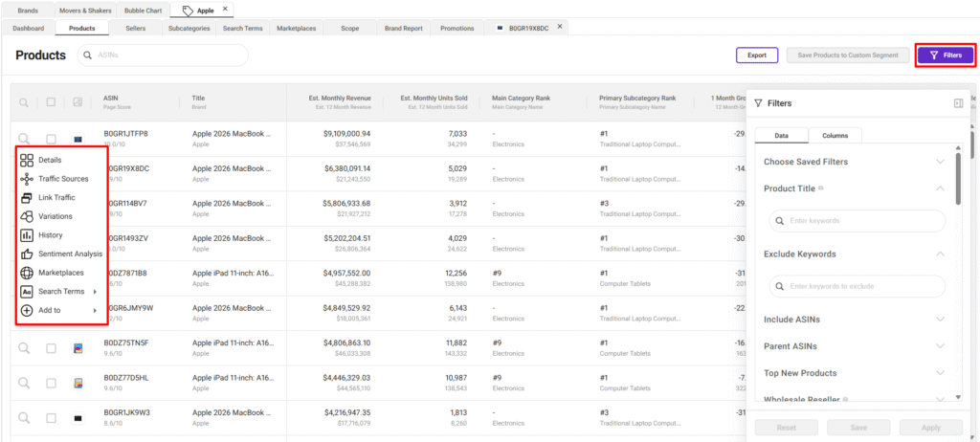Toggle the select-all checkbox in table header
The height and width of the screenshot is (442, 980).
pyautogui.click(x=52, y=102)
